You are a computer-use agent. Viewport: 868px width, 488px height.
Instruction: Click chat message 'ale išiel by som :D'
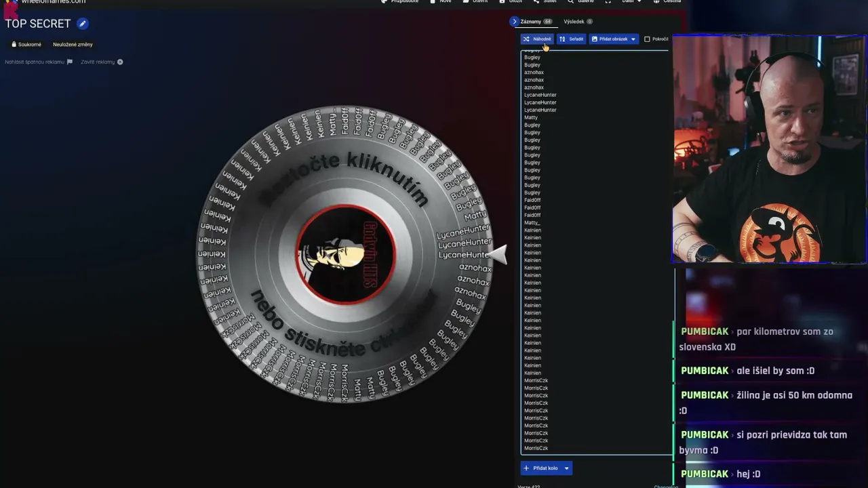pos(747,371)
